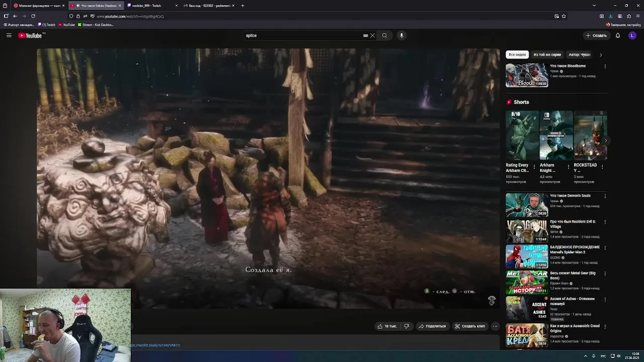
Task: Open the YouTube bookmark in bookmarks bar
Action: click(66, 25)
